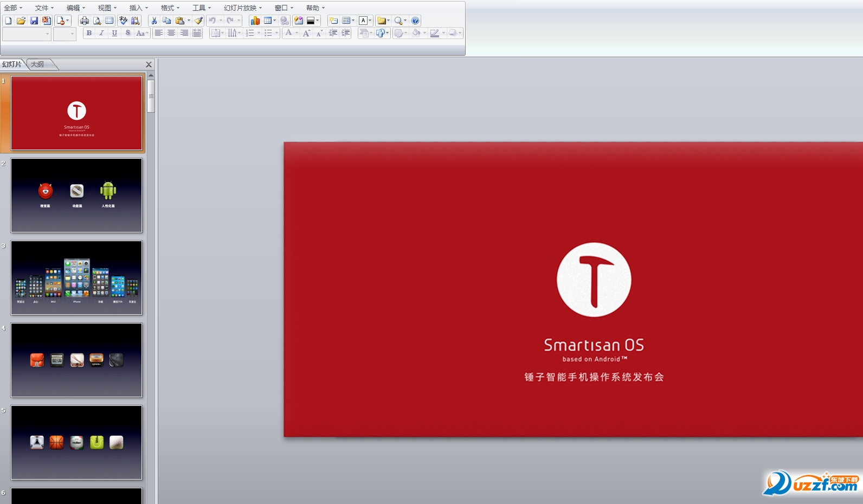Open an existing file with the folder icon

pos(21,21)
